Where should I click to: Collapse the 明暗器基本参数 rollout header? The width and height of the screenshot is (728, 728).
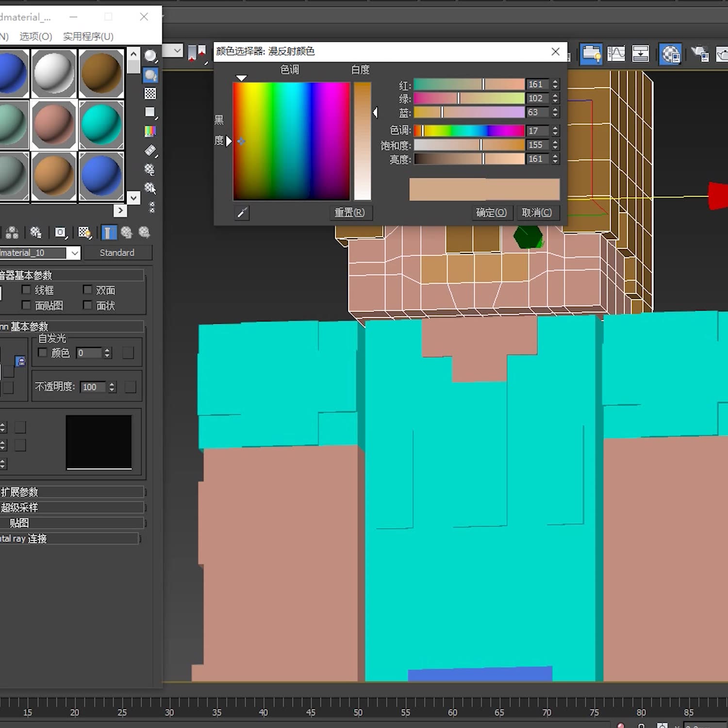pyautogui.click(x=72, y=275)
